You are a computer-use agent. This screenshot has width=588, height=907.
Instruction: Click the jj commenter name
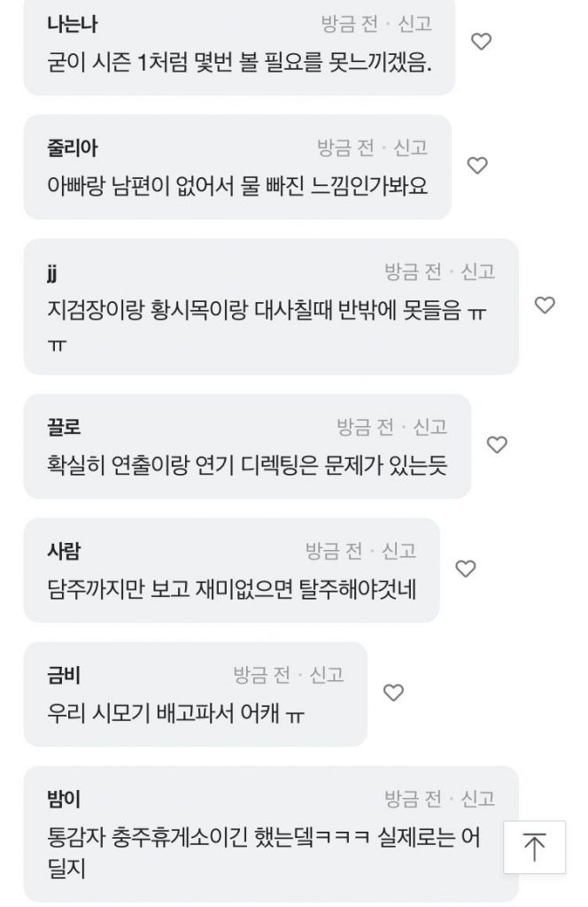[x=51, y=272]
